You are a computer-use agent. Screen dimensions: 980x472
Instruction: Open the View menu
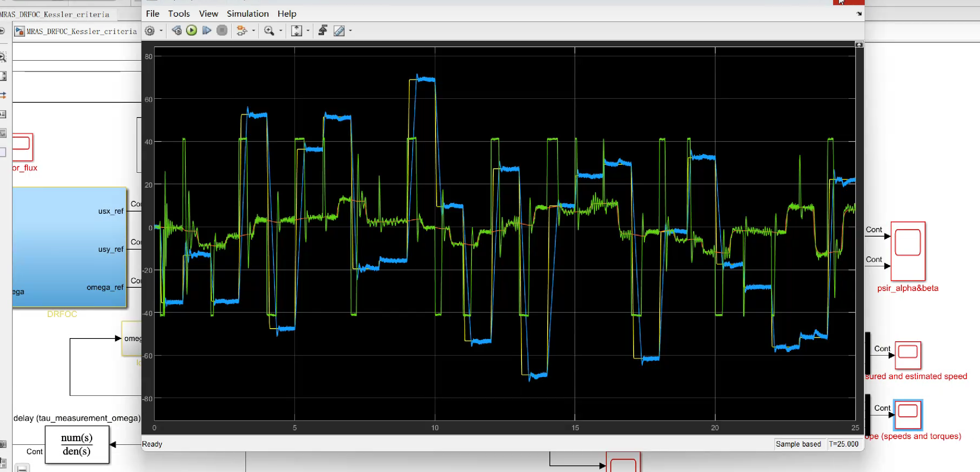pyautogui.click(x=208, y=14)
